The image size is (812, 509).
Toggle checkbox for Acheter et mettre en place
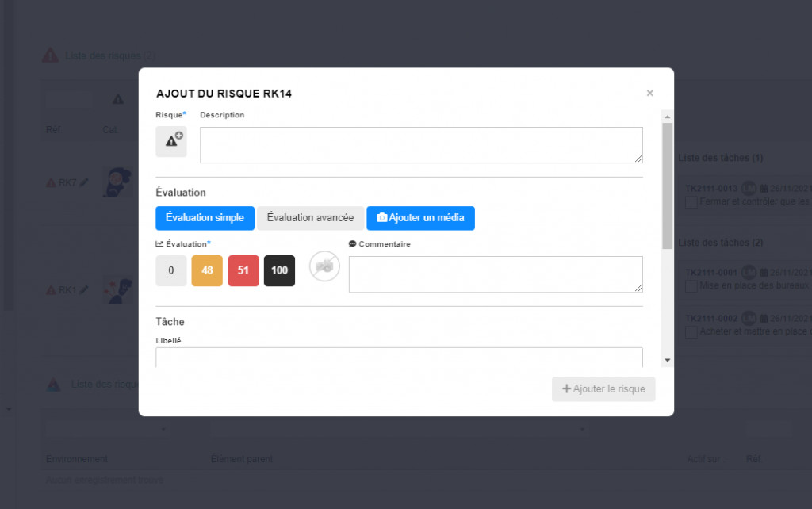691,332
